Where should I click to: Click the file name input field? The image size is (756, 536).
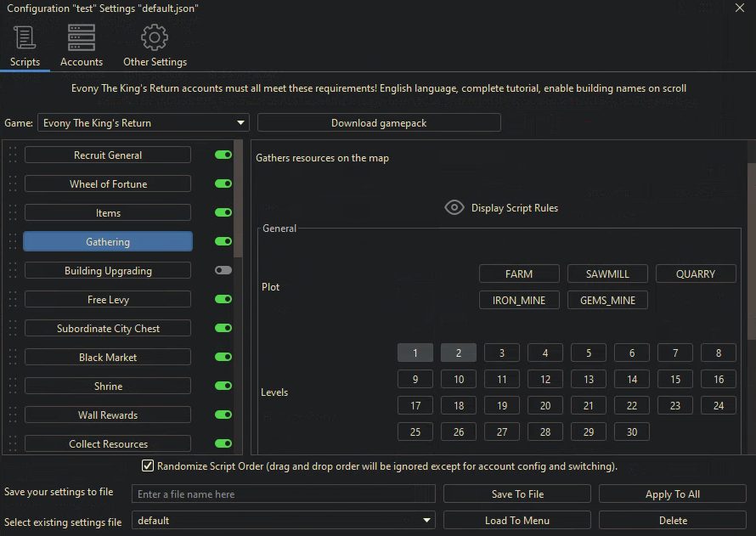tap(283, 494)
